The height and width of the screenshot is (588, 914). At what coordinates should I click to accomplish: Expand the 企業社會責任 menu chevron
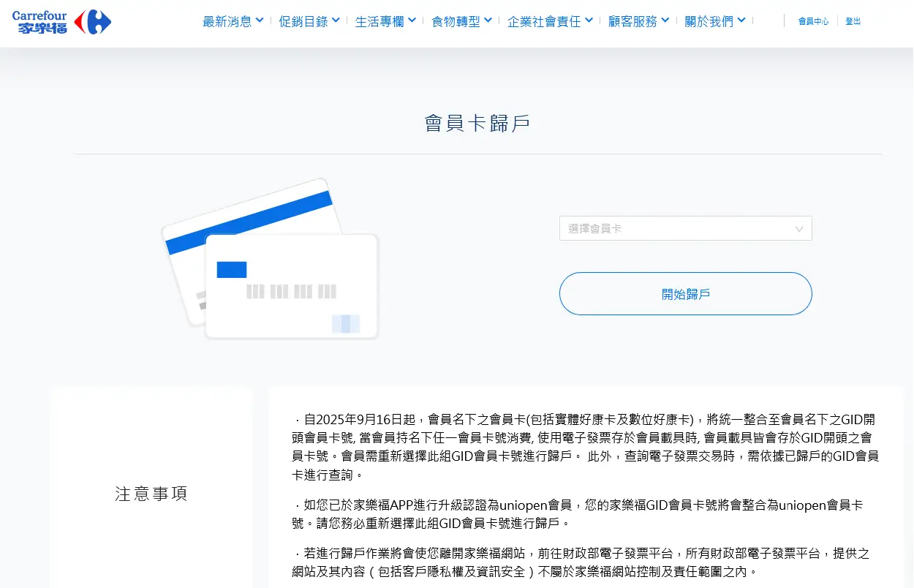[589, 20]
